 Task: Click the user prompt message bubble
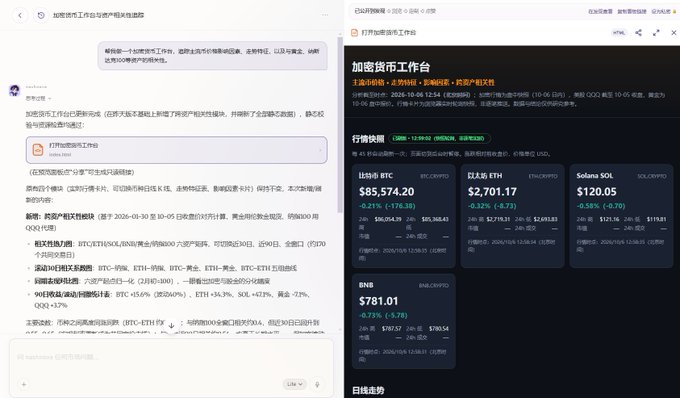click(x=212, y=55)
